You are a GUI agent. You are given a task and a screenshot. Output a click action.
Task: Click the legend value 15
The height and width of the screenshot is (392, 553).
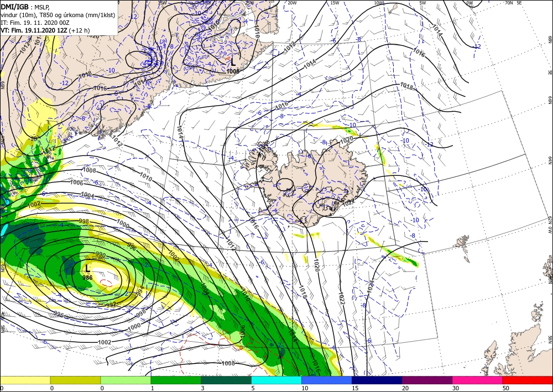355,389
